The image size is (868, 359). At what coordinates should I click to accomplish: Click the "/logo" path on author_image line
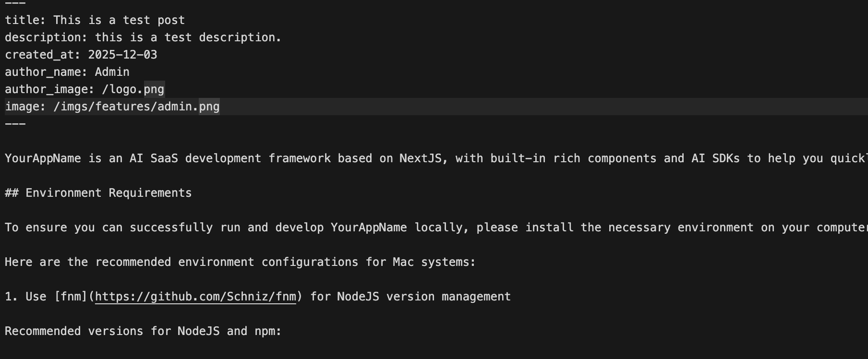(122, 89)
